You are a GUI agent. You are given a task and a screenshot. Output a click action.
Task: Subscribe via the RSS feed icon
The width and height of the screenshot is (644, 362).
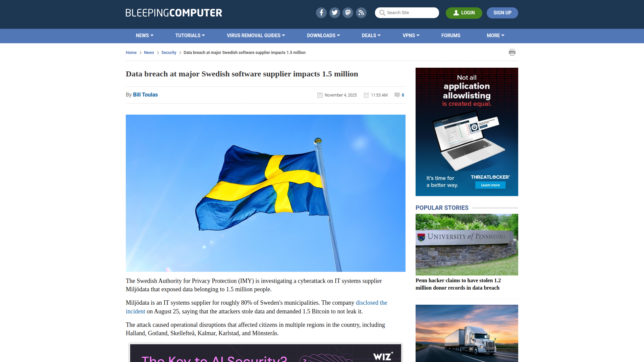(x=361, y=12)
